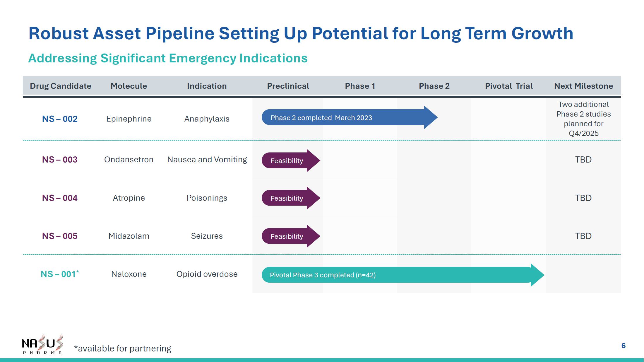This screenshot has width=644, height=362.
Task: Click the Ondansetron Feasibility arrow
Action: click(x=291, y=160)
